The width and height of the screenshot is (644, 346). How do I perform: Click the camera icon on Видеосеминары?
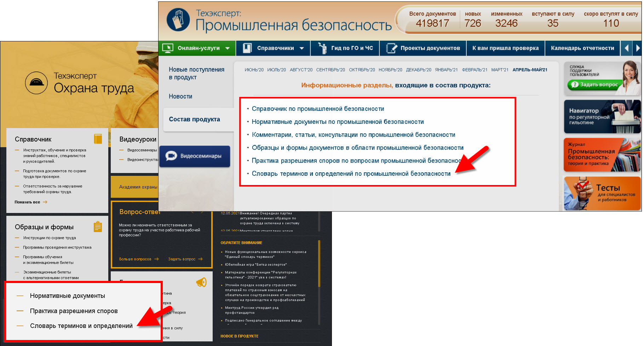(171, 156)
